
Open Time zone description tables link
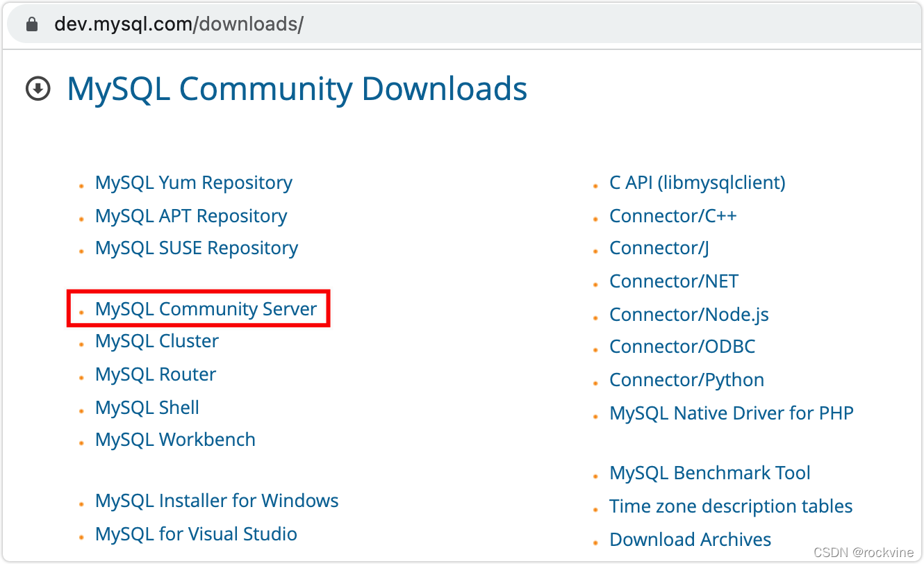731,506
